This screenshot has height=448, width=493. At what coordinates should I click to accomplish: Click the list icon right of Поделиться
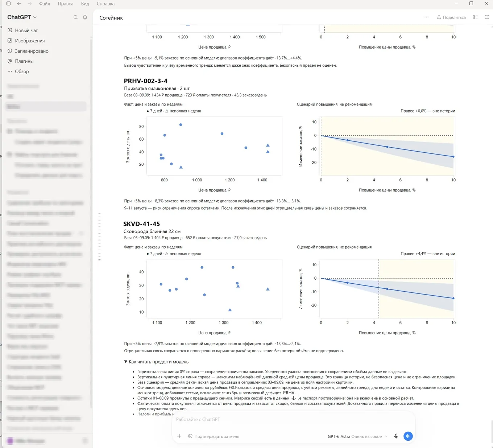476,17
